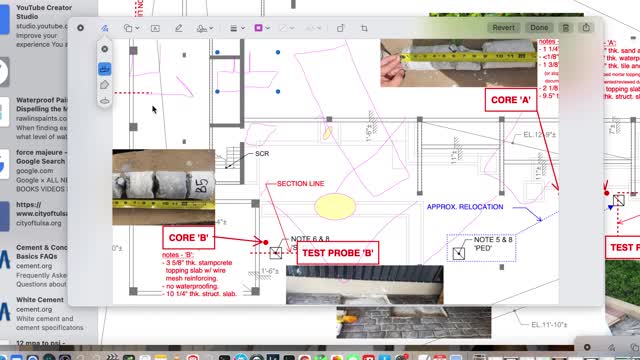
Task: Select the bottom-left blue selection handle
Action: click(217, 91)
